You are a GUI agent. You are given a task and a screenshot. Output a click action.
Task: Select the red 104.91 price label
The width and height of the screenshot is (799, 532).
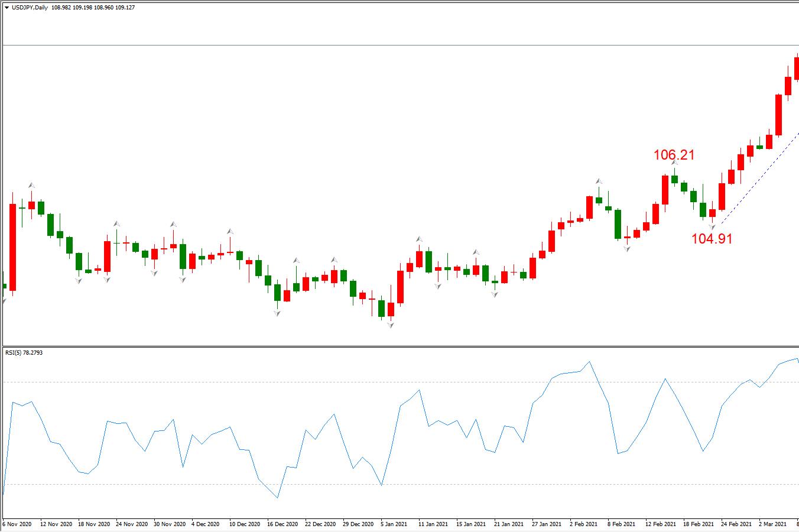712,238
